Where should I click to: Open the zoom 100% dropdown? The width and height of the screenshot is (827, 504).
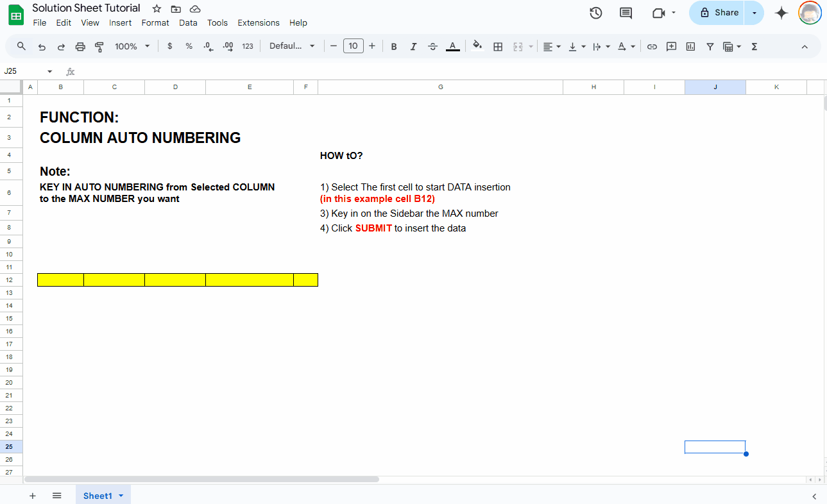[x=132, y=46]
